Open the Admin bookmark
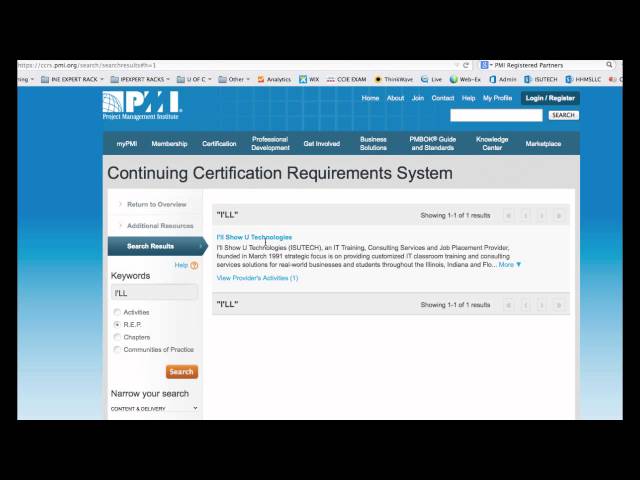Viewport: 640px width, 480px height. point(502,80)
